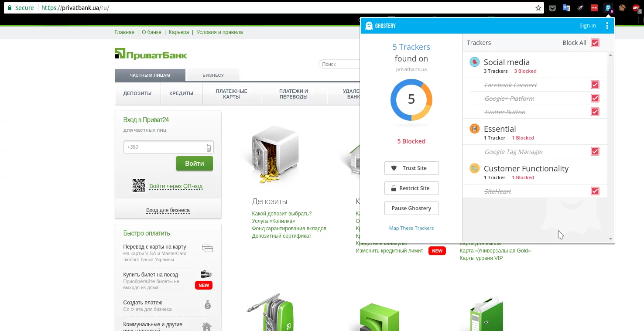Image resolution: width=644 pixels, height=331 pixels.
Task: Open the КРЕДИТЫ menu item
Action: pyautogui.click(x=181, y=94)
